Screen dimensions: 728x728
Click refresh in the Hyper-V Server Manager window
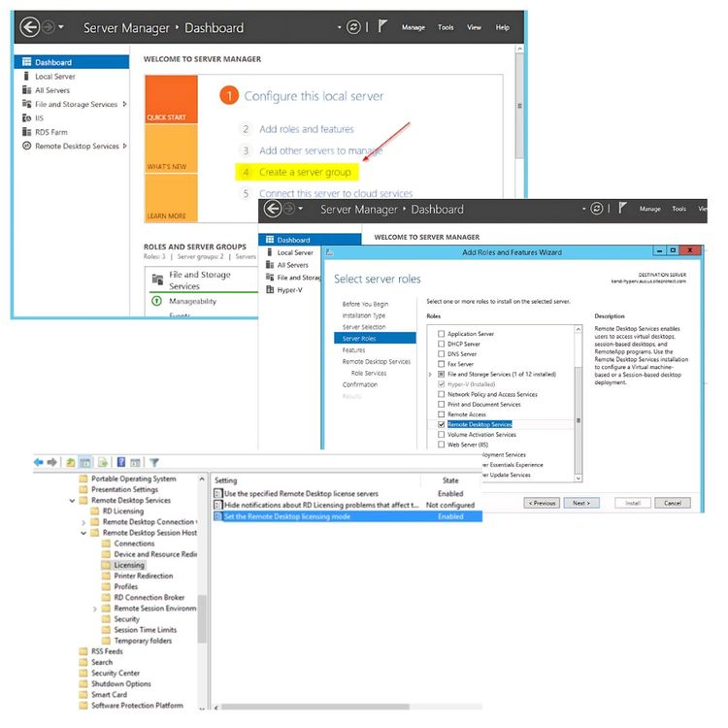(597, 209)
